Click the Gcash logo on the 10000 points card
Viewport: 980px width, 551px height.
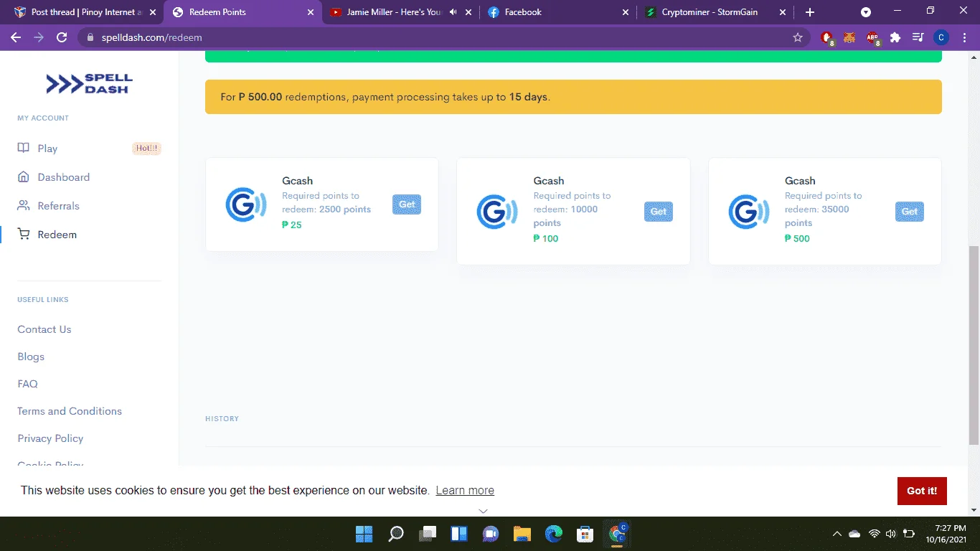click(x=497, y=212)
